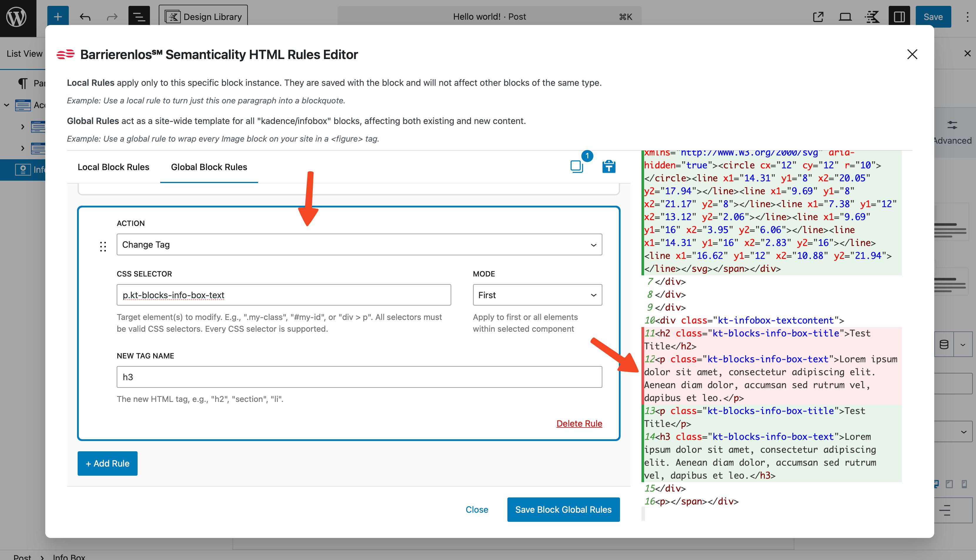Click the block inserter plus icon
Viewport: 976px width, 560px height.
click(58, 16)
